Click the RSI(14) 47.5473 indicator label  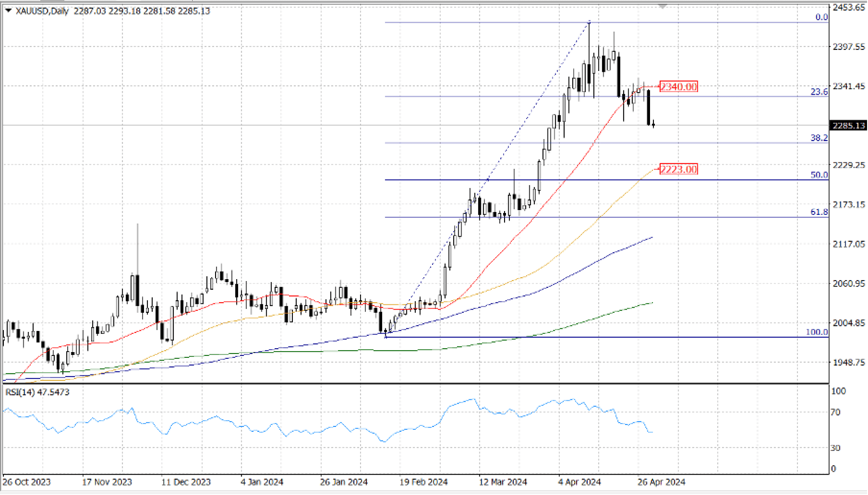tap(37, 392)
